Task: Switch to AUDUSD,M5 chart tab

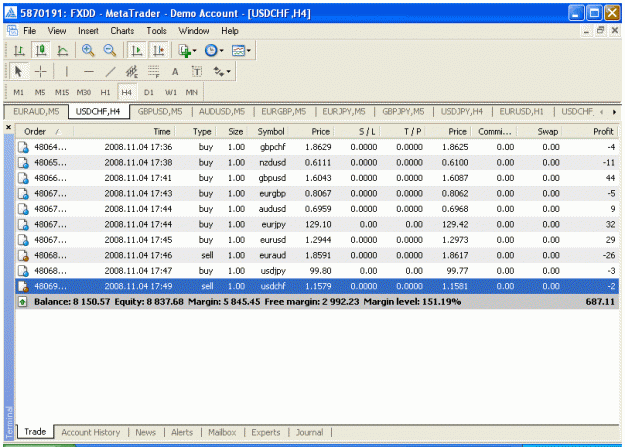Action: [222, 112]
